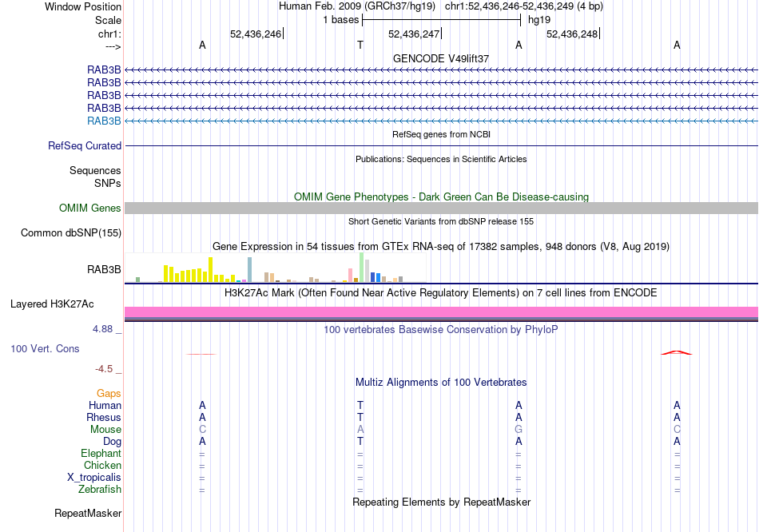Viewport: 759px width, 532px height.
Task: Click the tallest yellow GTEx expression bar
Action: coord(211,270)
